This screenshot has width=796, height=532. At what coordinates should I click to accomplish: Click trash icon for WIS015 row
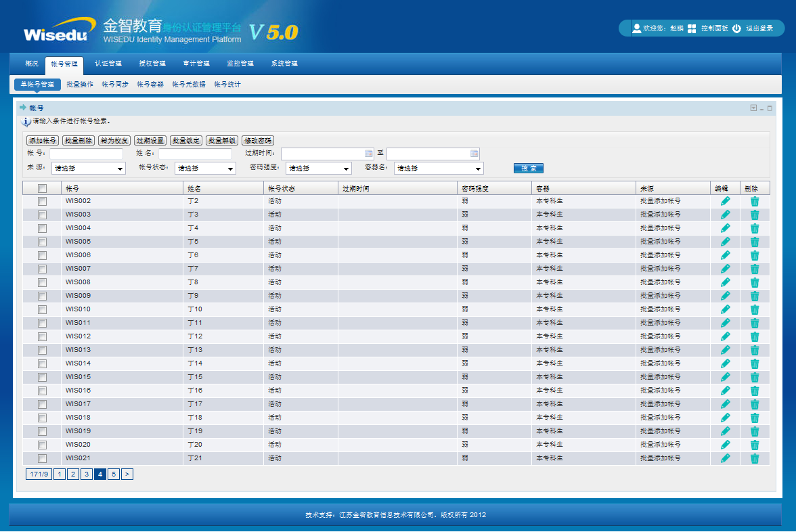pyautogui.click(x=755, y=377)
